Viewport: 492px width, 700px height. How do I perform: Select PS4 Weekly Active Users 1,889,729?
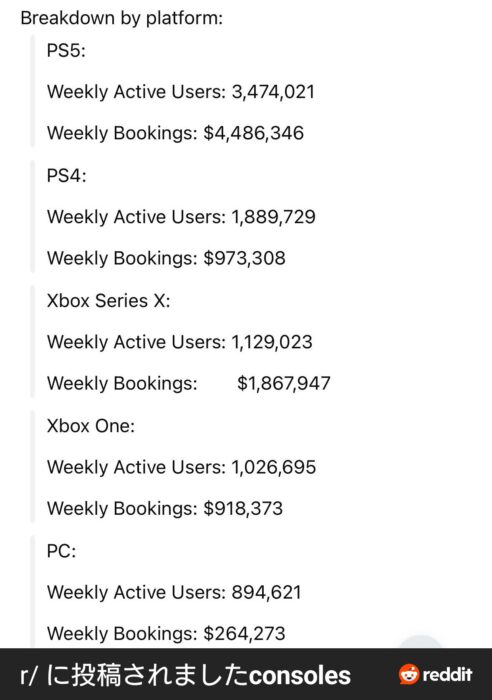click(181, 217)
